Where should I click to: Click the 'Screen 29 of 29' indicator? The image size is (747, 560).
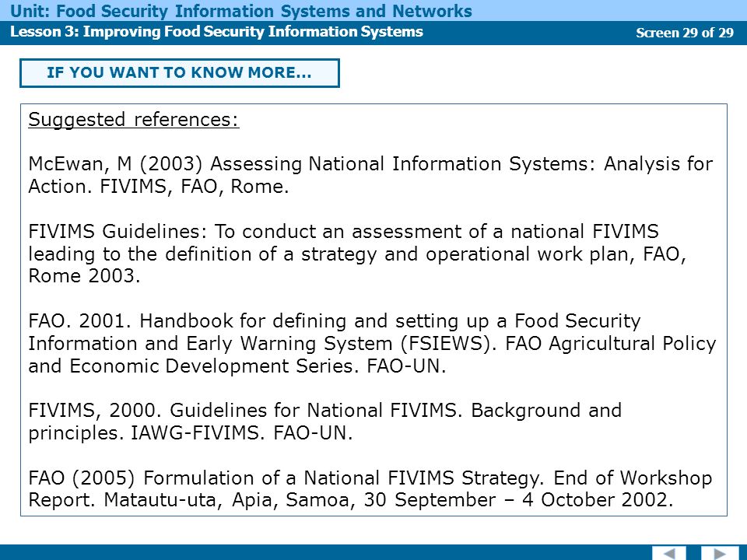click(x=685, y=33)
